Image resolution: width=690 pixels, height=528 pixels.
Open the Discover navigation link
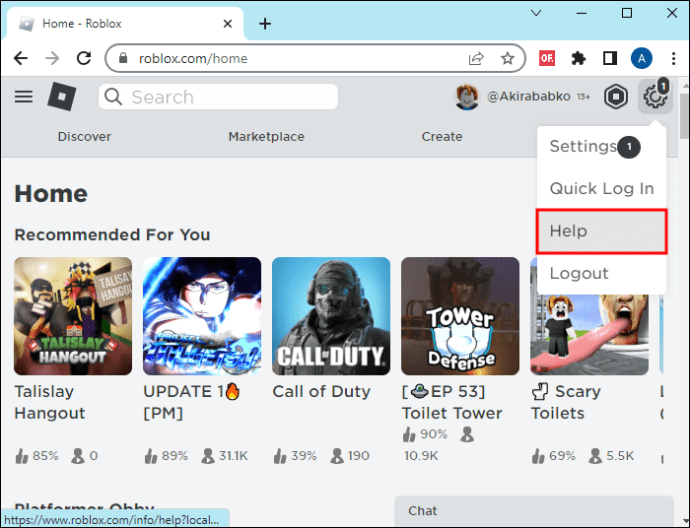pos(84,136)
